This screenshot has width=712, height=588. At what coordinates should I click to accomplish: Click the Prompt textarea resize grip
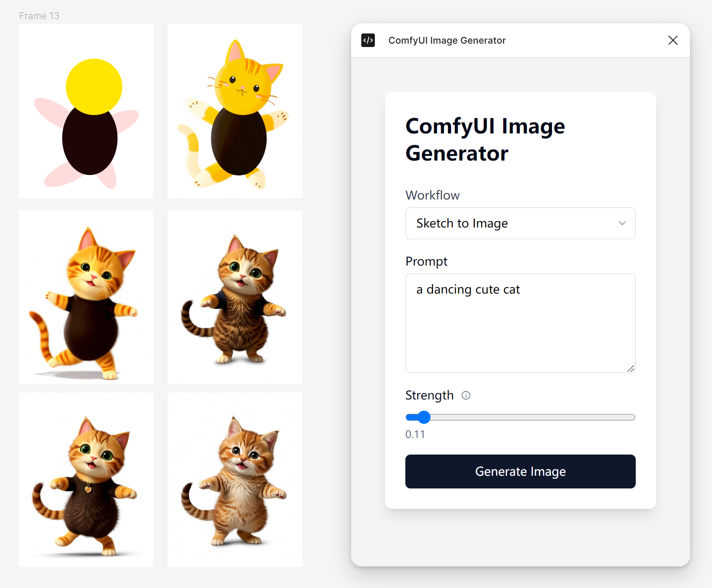tap(631, 369)
